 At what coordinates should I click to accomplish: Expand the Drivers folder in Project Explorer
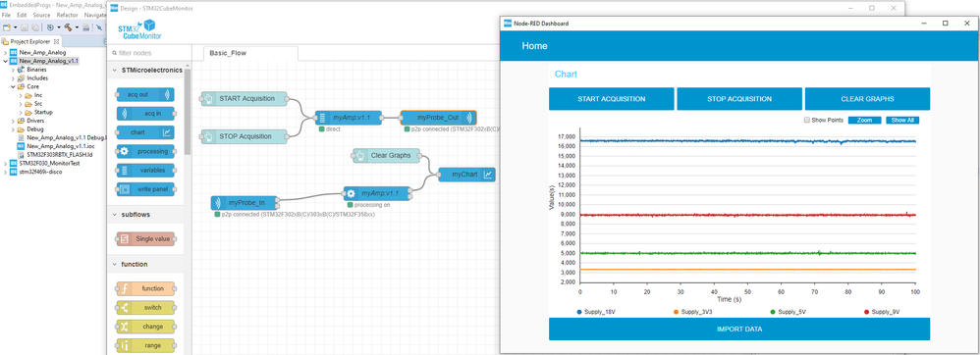[14, 121]
